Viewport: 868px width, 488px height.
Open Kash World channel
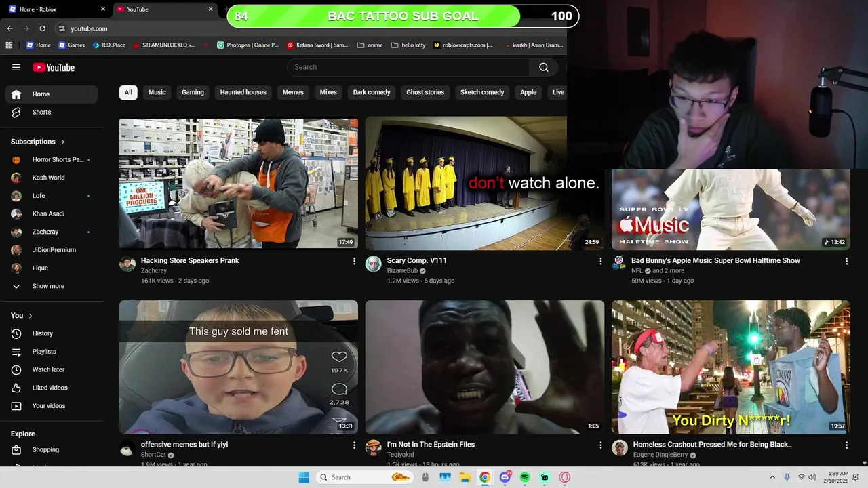[52, 178]
